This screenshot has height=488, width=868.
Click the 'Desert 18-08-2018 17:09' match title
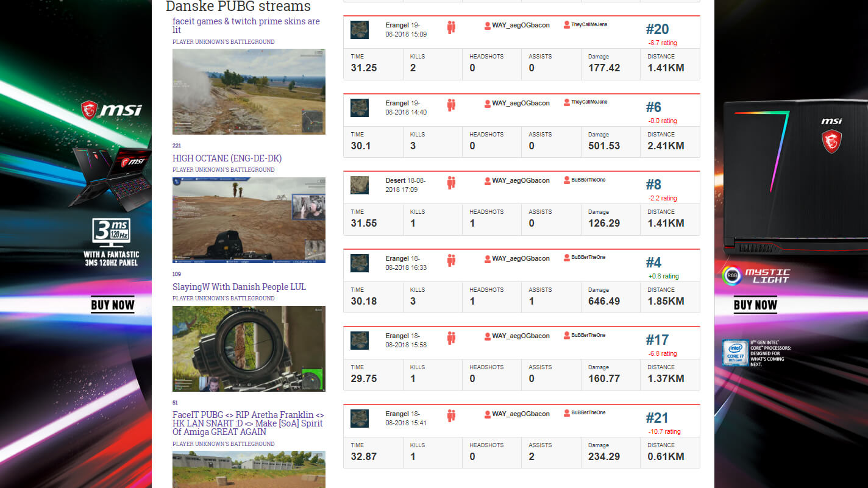click(406, 185)
